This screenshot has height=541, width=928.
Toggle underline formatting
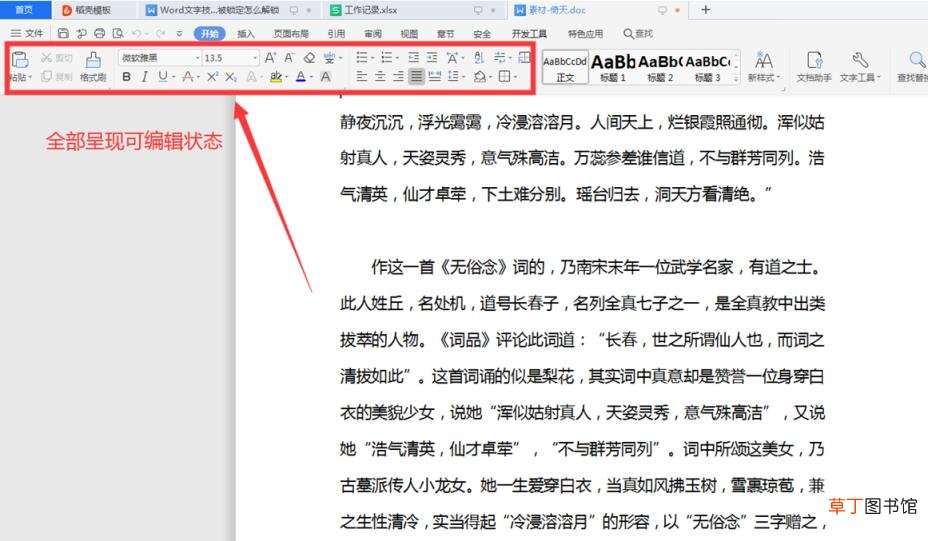(163, 76)
